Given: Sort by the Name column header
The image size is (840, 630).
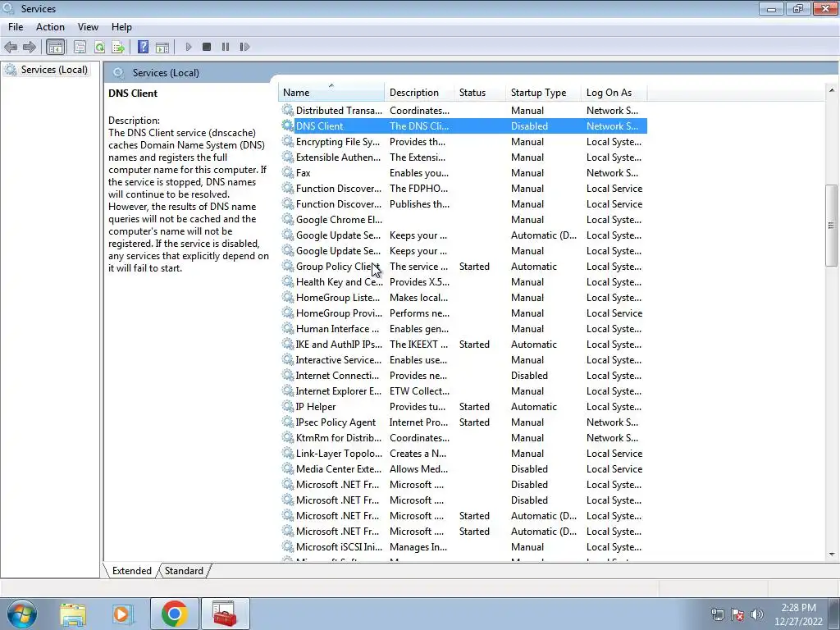Looking at the screenshot, I should point(331,93).
